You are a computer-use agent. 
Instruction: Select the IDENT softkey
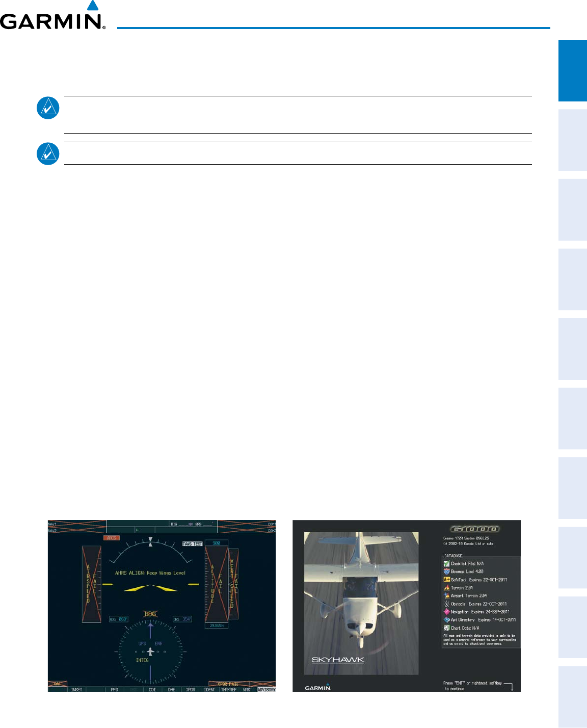[x=209, y=690]
